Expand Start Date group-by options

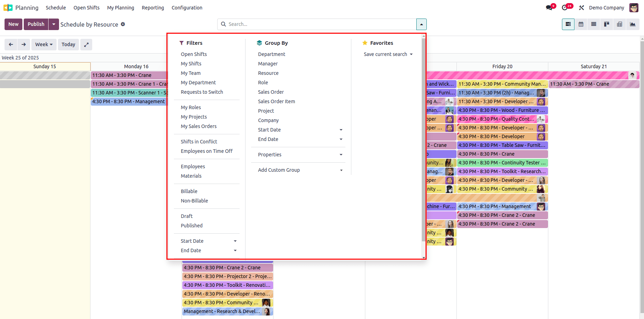341,130
